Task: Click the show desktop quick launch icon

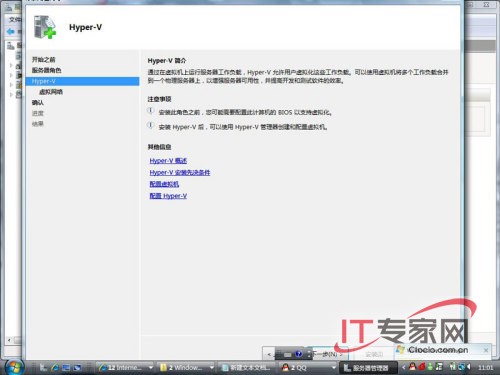Action: click(x=66, y=367)
